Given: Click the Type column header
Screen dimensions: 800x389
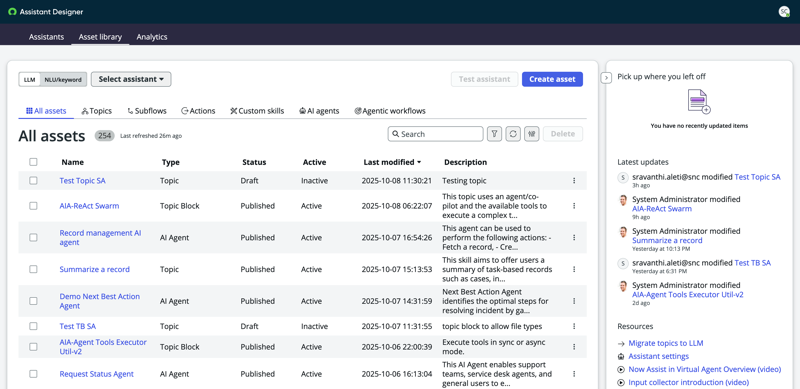Looking at the screenshot, I should (x=170, y=162).
